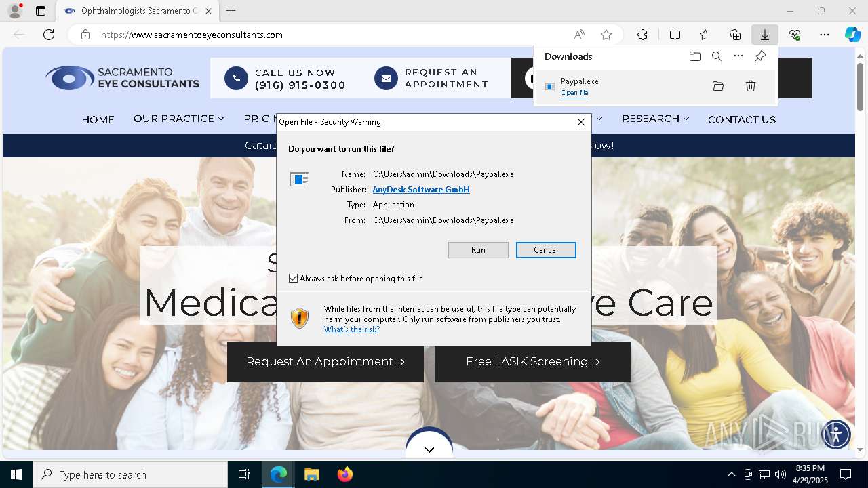Open the tab actions menu icon
The width and height of the screenshot is (868, 488).
(41, 11)
